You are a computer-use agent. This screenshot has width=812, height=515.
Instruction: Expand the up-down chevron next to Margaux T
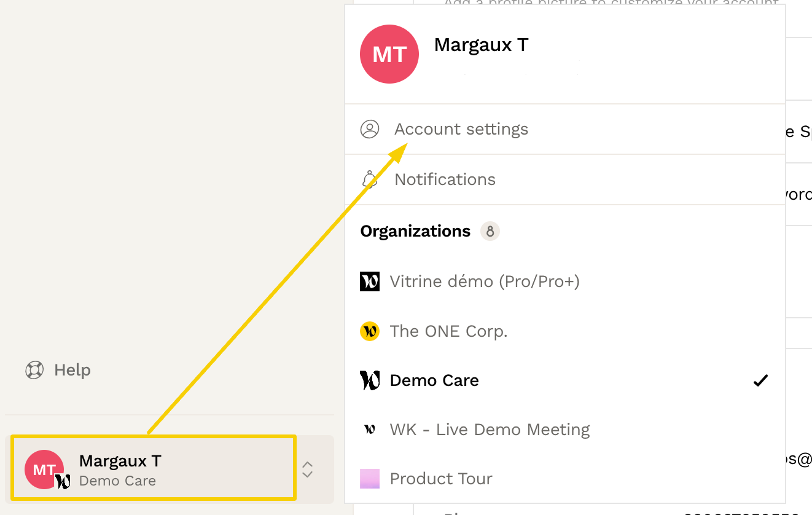(308, 470)
